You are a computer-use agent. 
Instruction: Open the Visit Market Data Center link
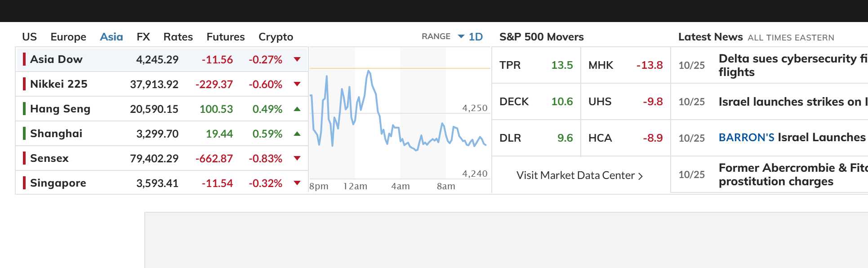click(x=579, y=175)
